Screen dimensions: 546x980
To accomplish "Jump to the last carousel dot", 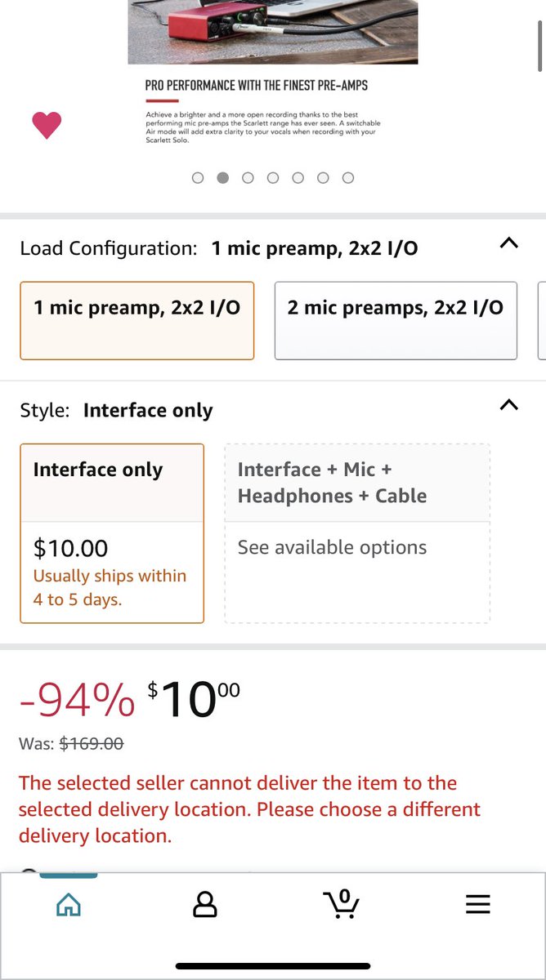I will 348,178.
